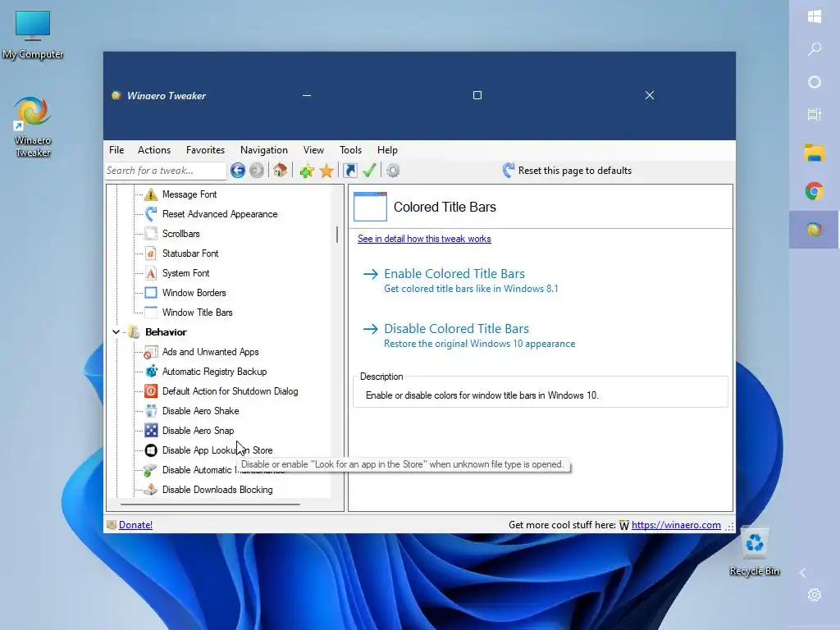The width and height of the screenshot is (840, 630).
Task: Click the Default Action for Shutdown icon
Action: point(151,391)
